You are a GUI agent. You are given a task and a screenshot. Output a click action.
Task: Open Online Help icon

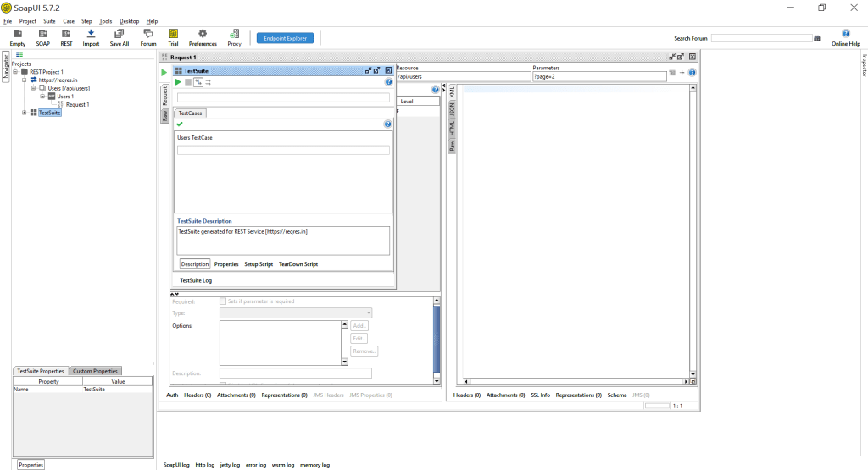click(845, 37)
